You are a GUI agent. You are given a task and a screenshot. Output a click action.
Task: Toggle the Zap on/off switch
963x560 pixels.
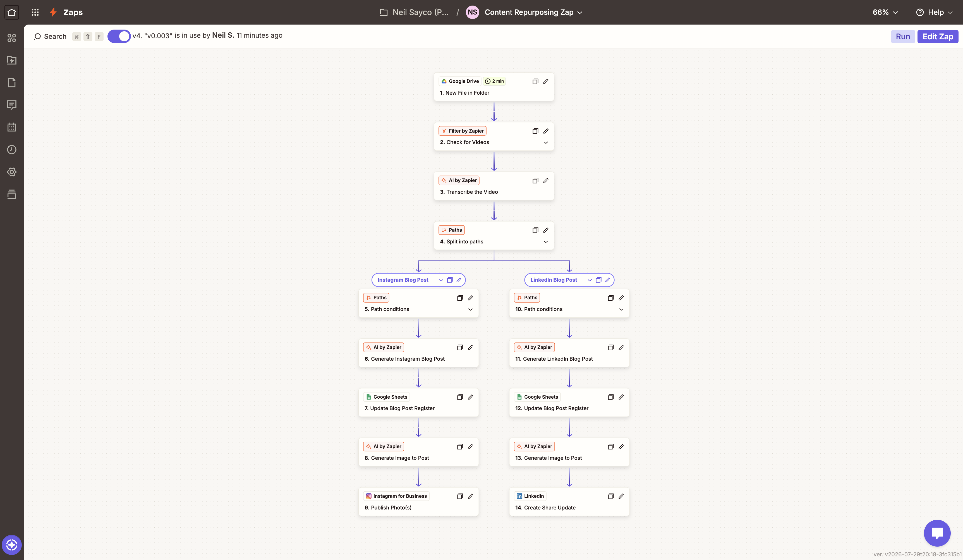[x=119, y=36]
